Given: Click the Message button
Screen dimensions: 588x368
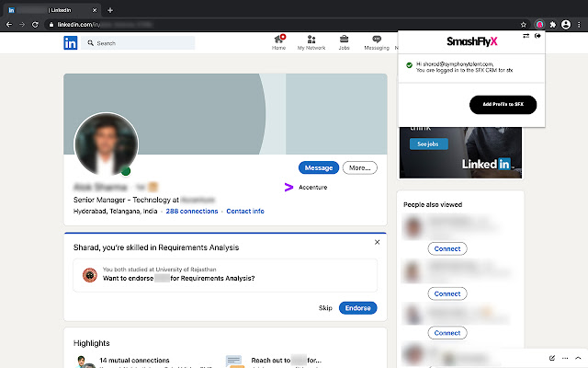Looking at the screenshot, I should pos(319,167).
